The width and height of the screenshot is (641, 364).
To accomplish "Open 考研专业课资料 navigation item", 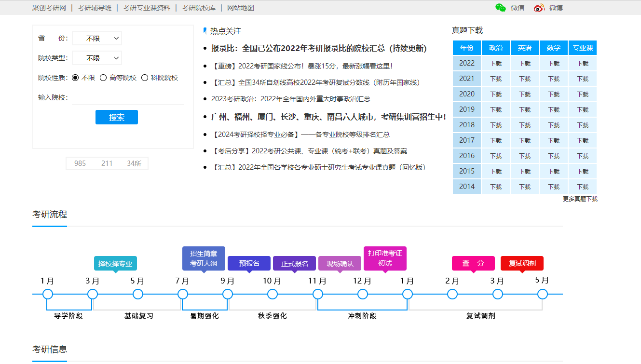I will [x=147, y=8].
